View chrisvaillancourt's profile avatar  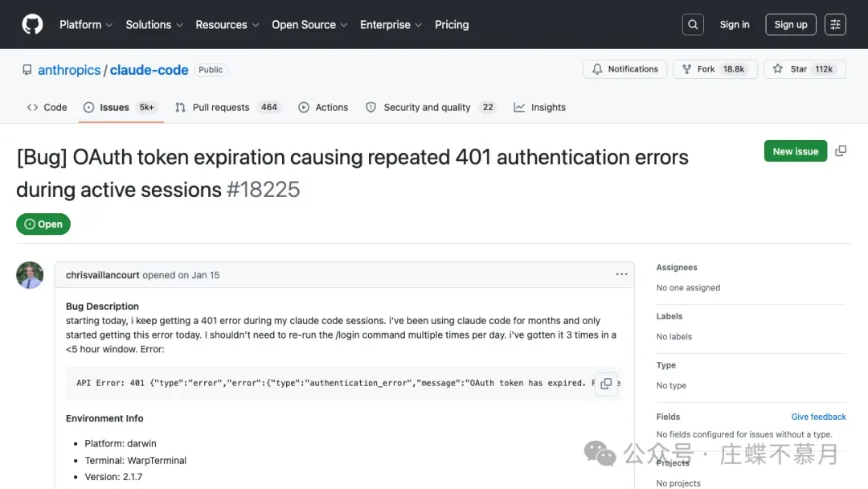30,275
